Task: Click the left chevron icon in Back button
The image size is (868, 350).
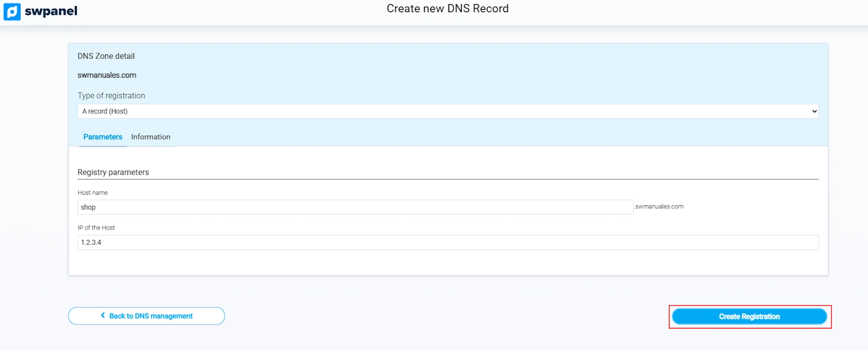Action: point(103,315)
